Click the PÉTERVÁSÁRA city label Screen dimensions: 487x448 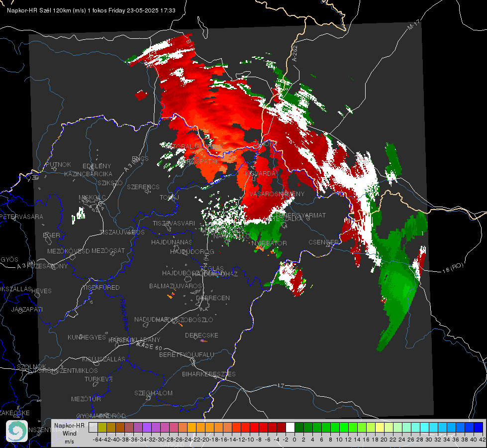pyautogui.click(x=22, y=217)
